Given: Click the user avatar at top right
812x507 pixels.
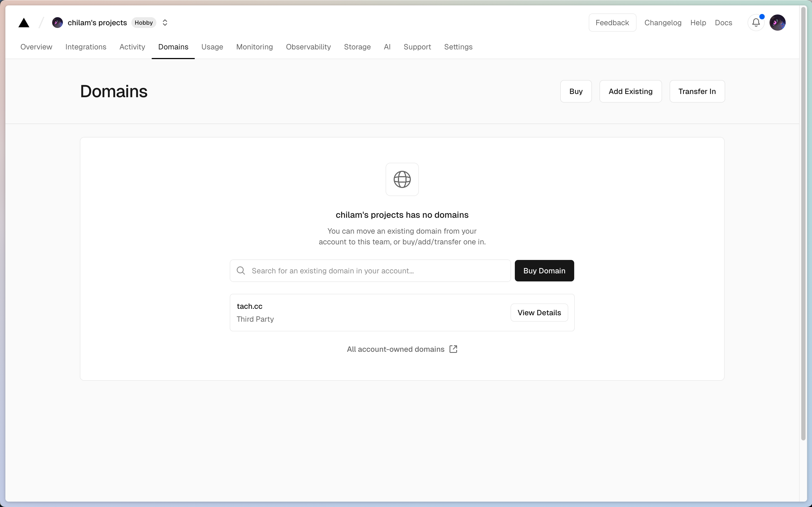Looking at the screenshot, I should point(777,23).
